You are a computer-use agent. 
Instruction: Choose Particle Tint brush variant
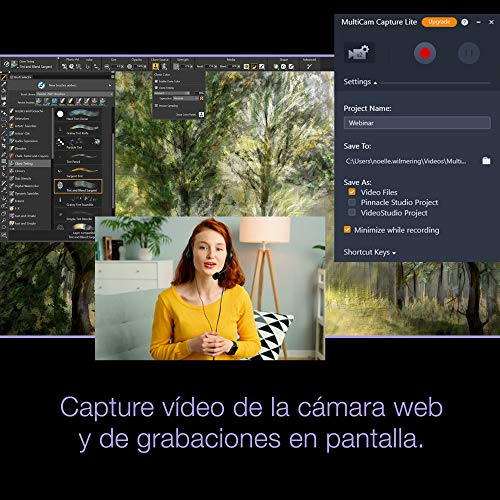pyautogui.click(x=78, y=144)
